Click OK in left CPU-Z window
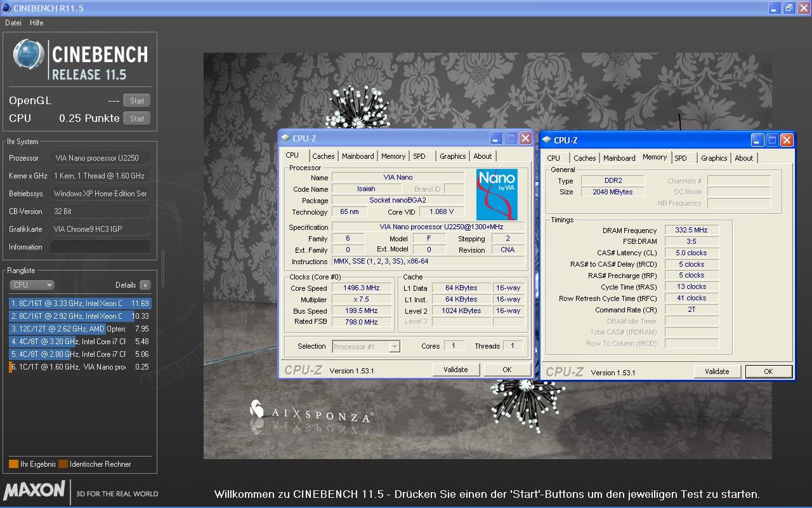812x508 pixels. click(x=507, y=370)
